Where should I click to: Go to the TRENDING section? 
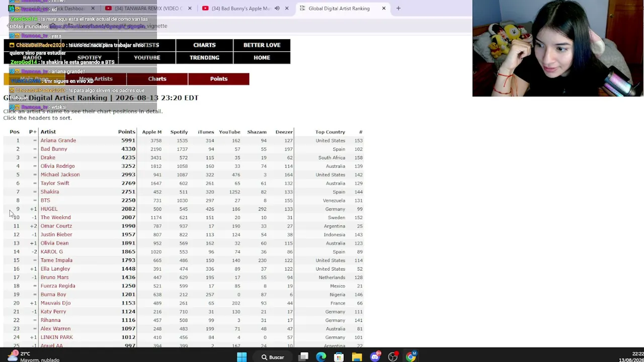204,57
